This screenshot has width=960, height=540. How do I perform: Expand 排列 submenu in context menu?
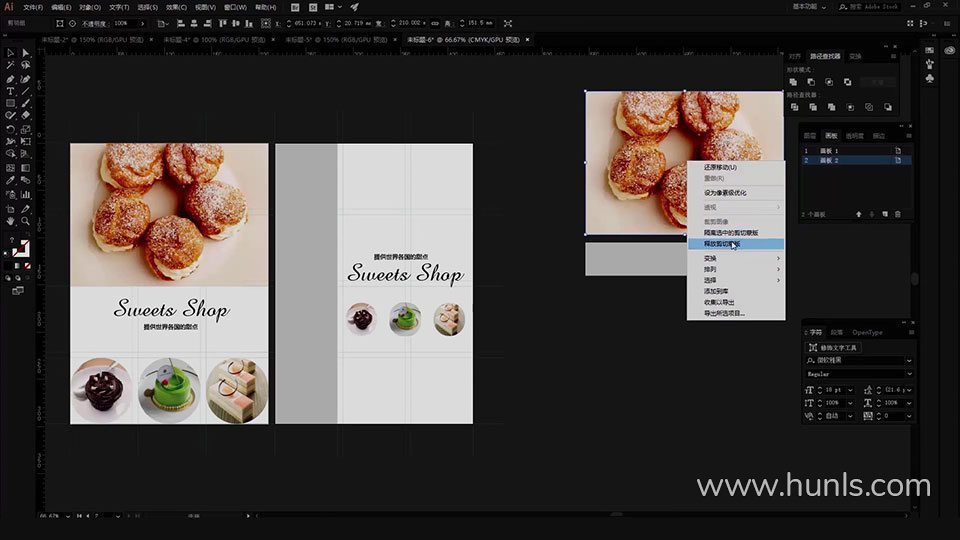736,269
